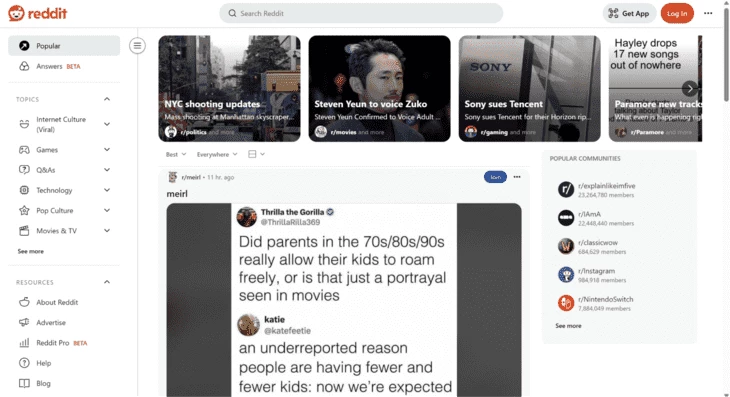
Task: Open the r/explainlikeimfive community link
Action: pyautogui.click(x=607, y=186)
